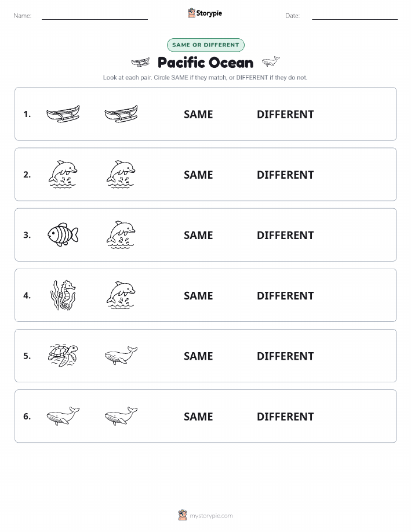Choose DIFFERENT for row 3
411x532 pixels.
tap(285, 235)
